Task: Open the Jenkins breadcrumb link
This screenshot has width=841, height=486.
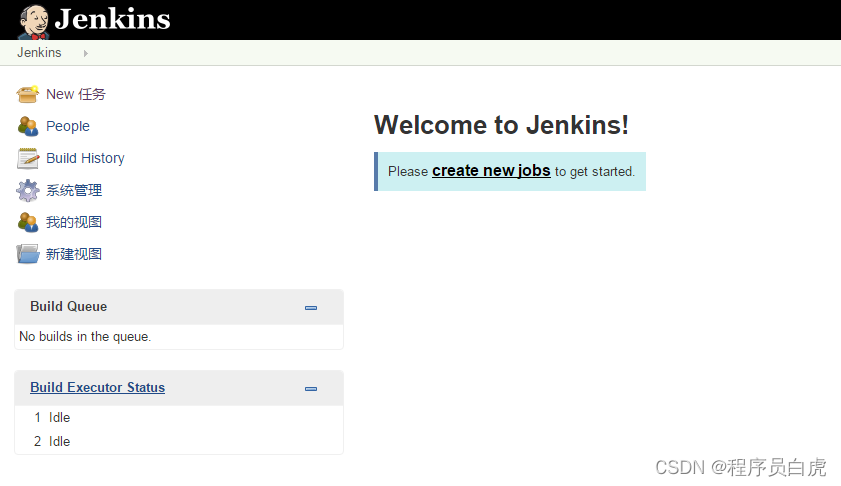Action: pos(39,53)
